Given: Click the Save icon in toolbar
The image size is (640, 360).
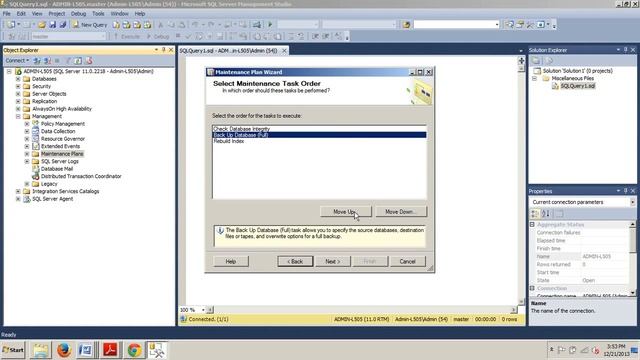Looking at the screenshot, I should (x=52, y=24).
